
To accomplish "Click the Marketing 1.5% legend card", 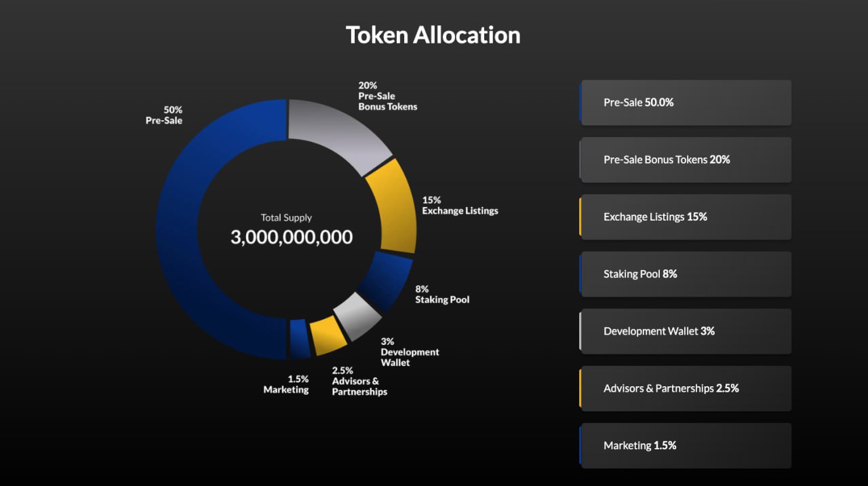I will pyautogui.click(x=686, y=445).
